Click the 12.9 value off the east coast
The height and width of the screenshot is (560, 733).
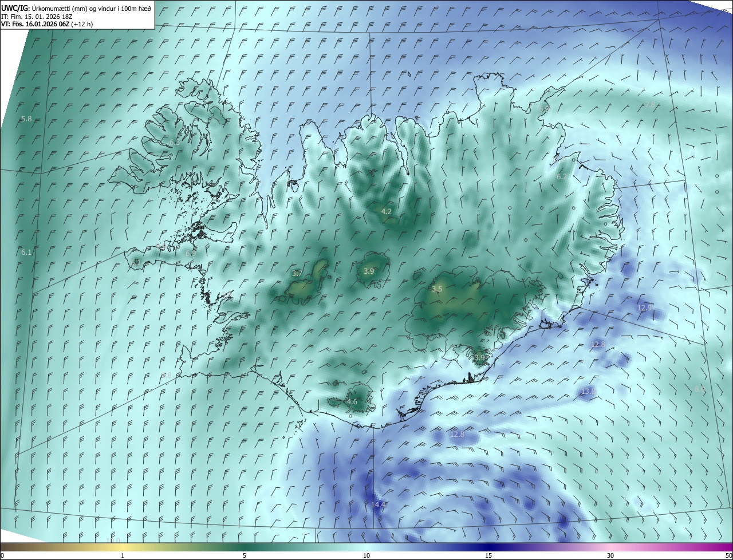click(x=645, y=307)
